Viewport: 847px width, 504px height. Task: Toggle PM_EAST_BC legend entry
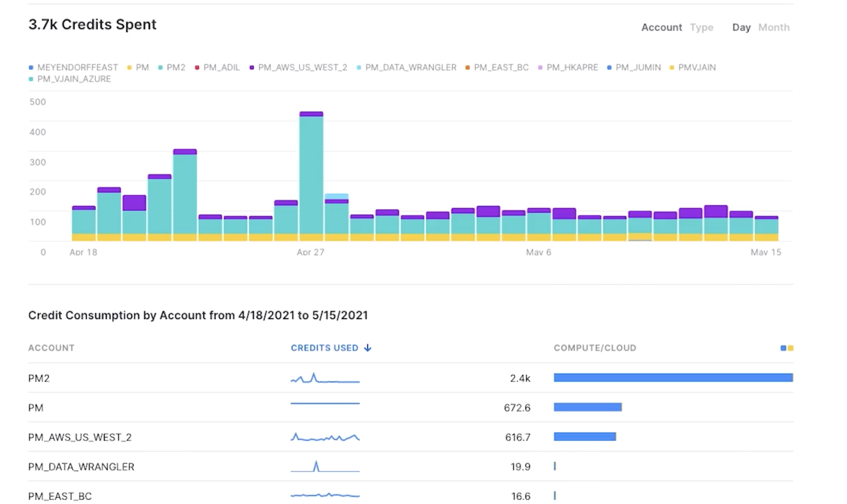click(x=497, y=67)
